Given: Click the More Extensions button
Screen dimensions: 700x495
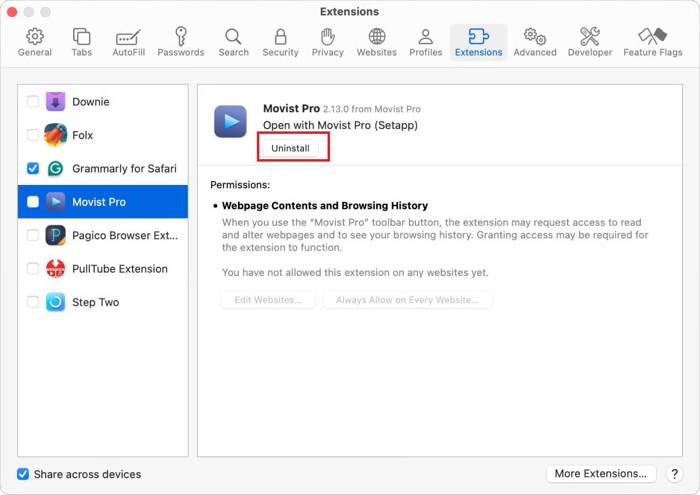Looking at the screenshot, I should [600, 474].
